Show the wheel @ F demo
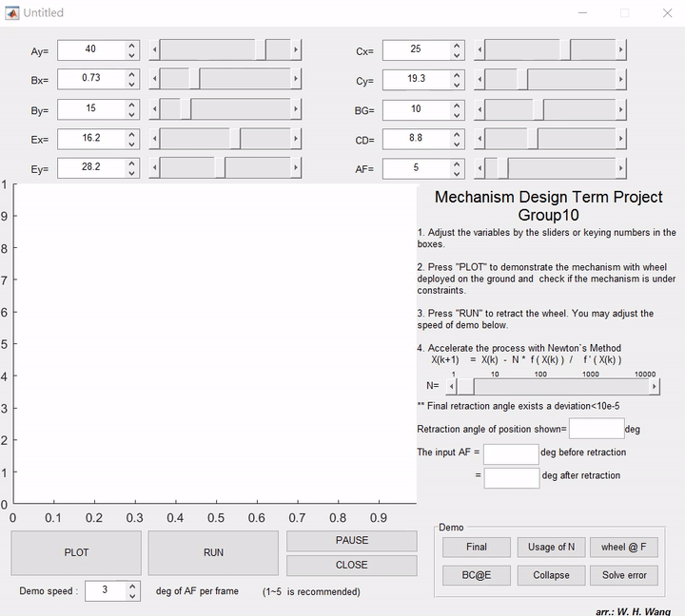 coord(624,547)
